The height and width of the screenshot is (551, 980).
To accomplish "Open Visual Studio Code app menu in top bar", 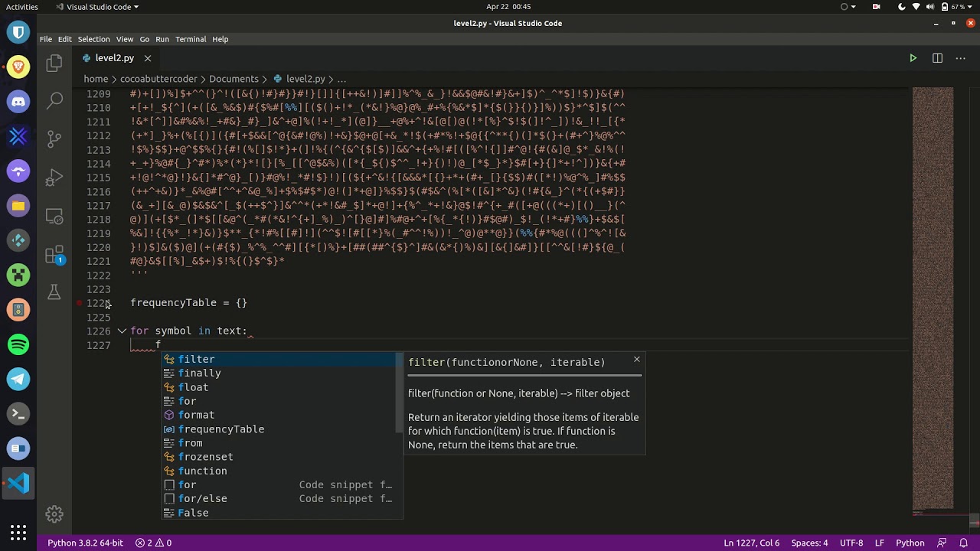I will (x=97, y=7).
